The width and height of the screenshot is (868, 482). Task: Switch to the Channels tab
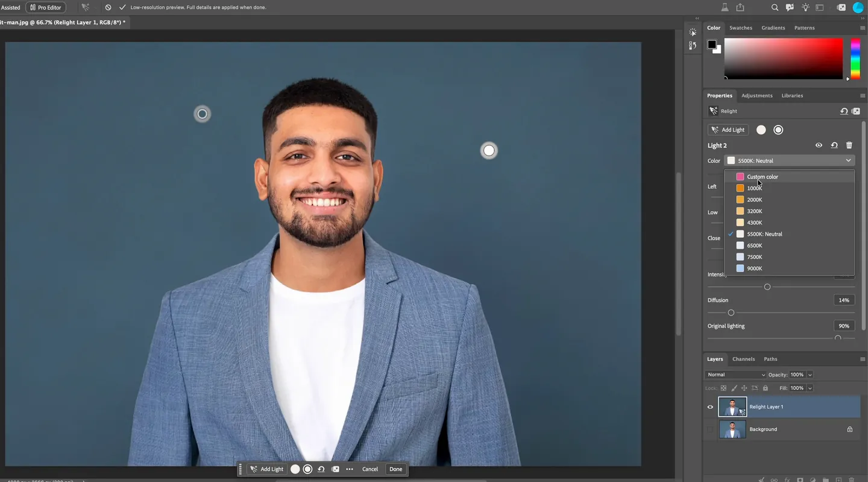(744, 359)
